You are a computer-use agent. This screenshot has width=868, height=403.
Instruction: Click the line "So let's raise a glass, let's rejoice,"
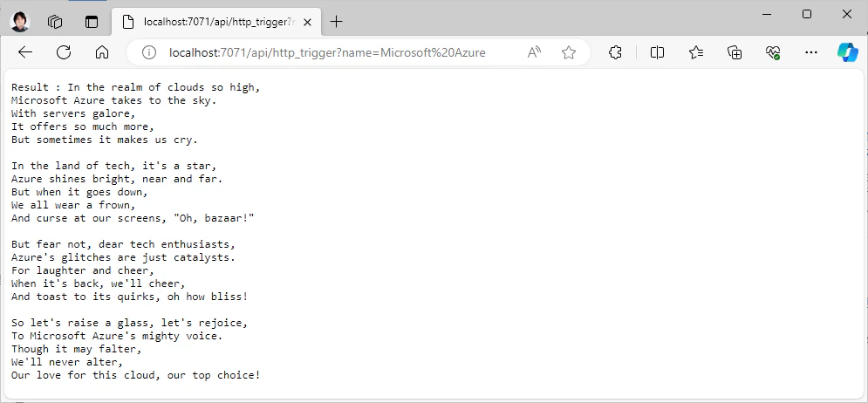tap(129, 323)
